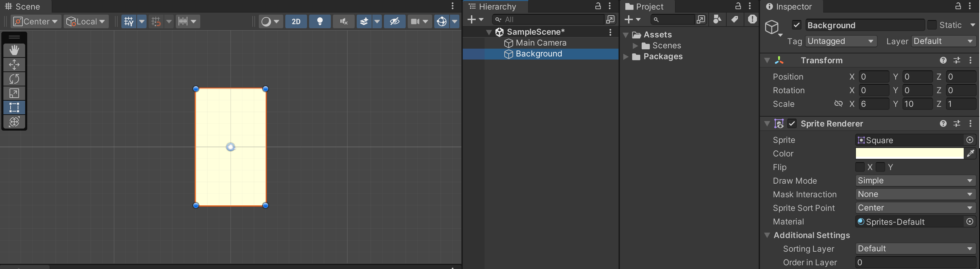This screenshot has width=980, height=269.
Task: Check the Flip X checkbox
Action: click(x=860, y=167)
